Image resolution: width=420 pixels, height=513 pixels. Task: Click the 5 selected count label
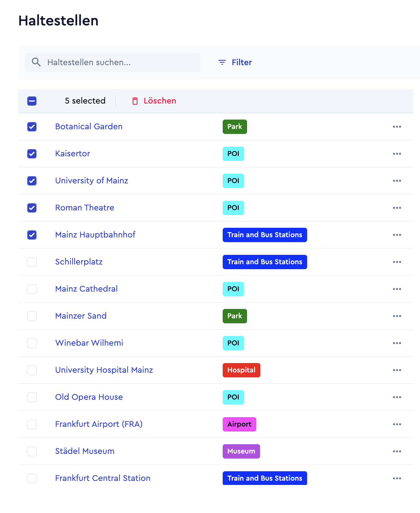point(85,101)
